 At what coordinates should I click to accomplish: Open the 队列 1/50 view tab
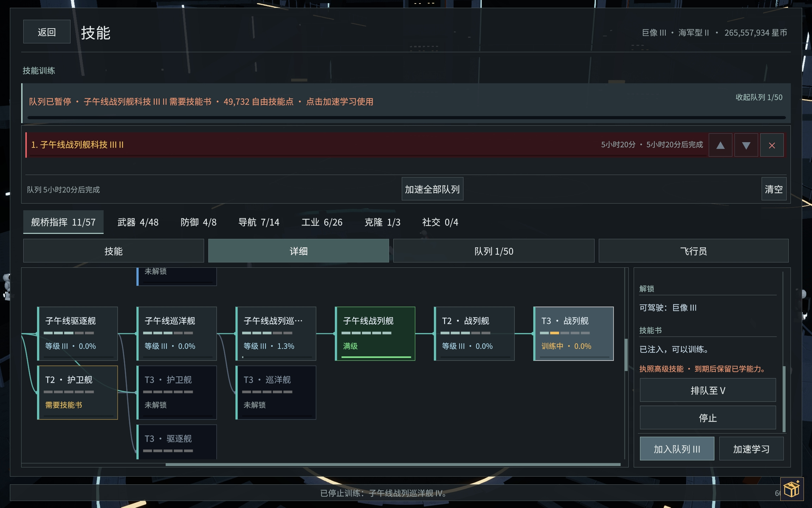pyautogui.click(x=494, y=251)
